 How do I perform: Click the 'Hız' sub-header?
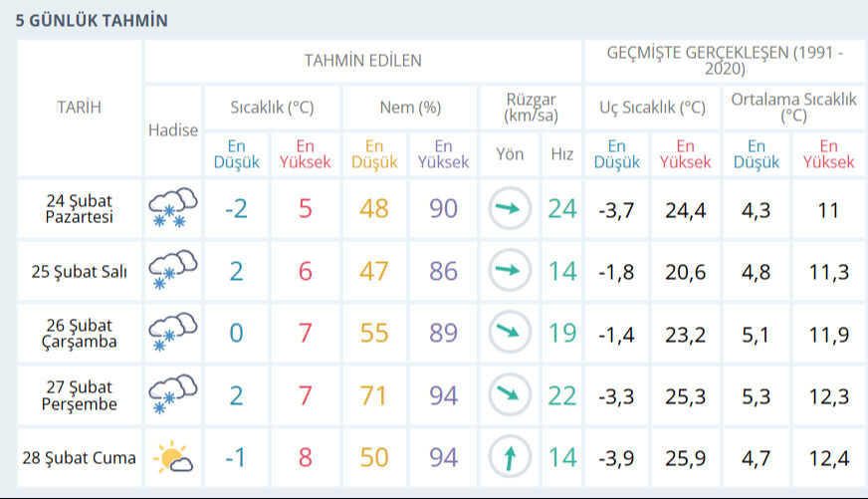click(561, 154)
